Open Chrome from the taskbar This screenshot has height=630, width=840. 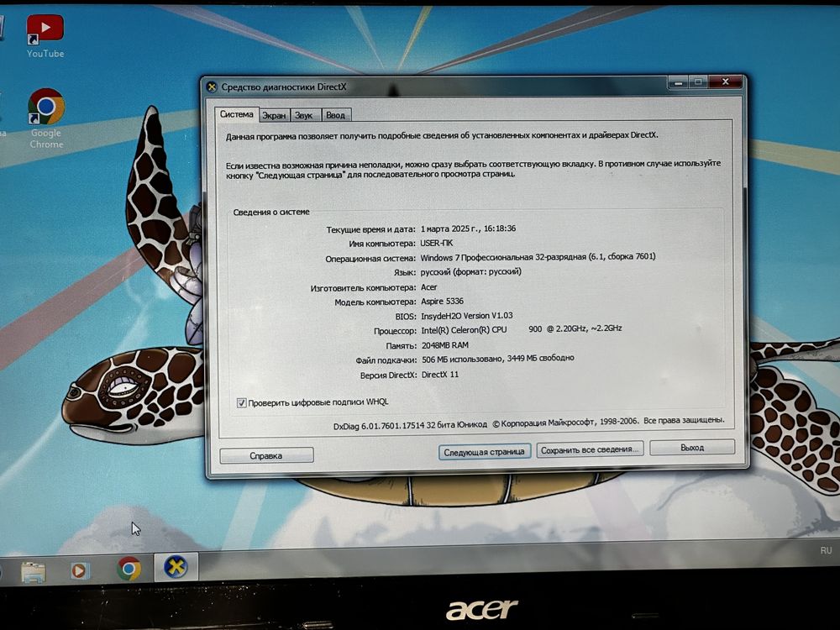point(129,569)
